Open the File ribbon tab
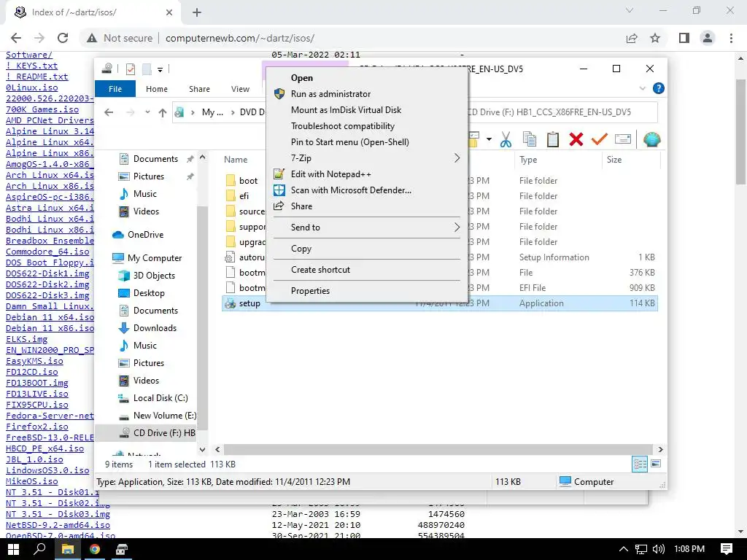 coord(115,88)
